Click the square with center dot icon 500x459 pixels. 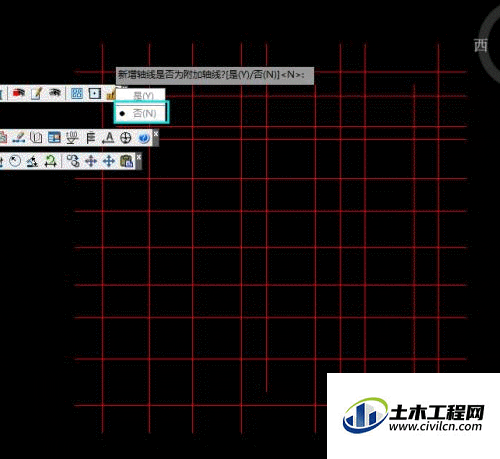pos(95,93)
